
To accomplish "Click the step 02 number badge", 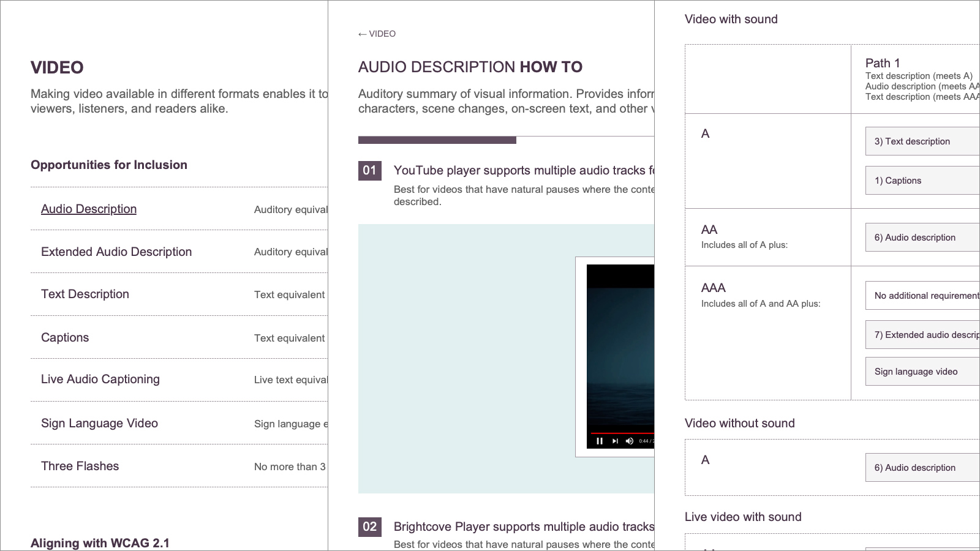I will (x=370, y=527).
